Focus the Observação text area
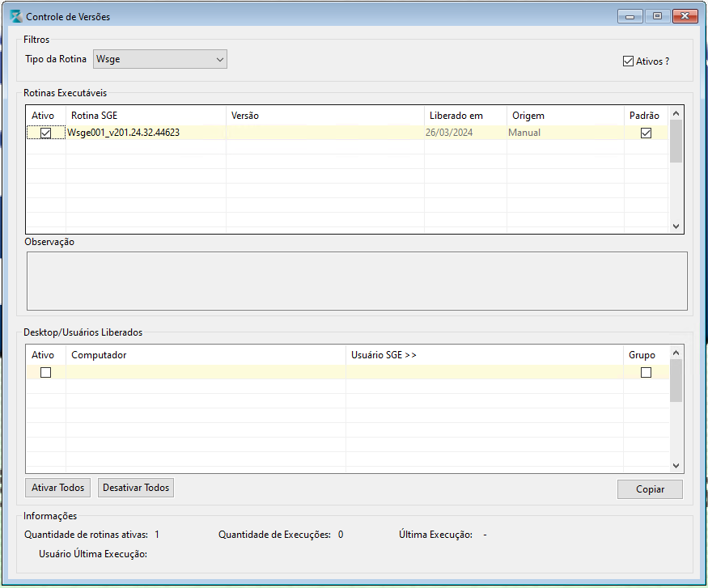The image size is (708, 588). point(357,281)
